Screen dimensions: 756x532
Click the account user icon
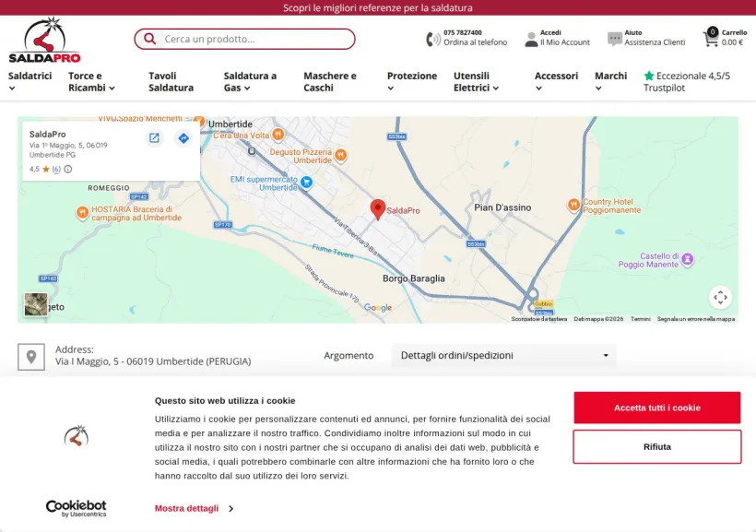point(531,39)
